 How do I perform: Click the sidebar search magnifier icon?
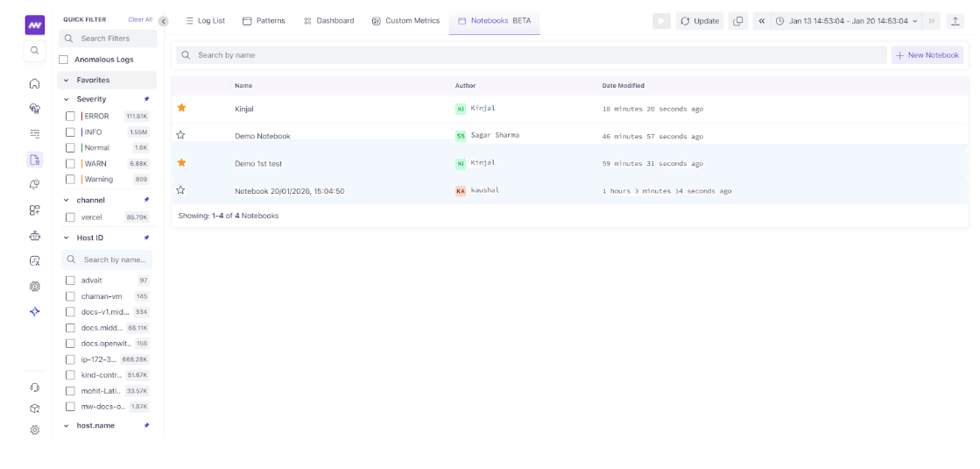pos(35,51)
